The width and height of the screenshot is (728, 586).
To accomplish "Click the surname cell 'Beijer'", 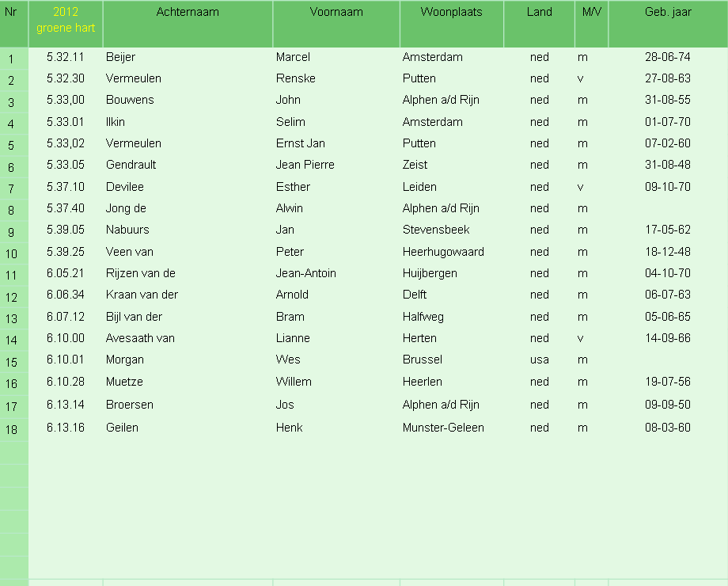I will coord(121,57).
